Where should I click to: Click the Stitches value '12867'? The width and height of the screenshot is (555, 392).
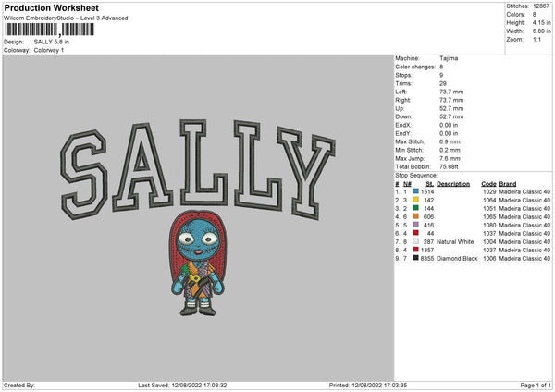click(541, 6)
